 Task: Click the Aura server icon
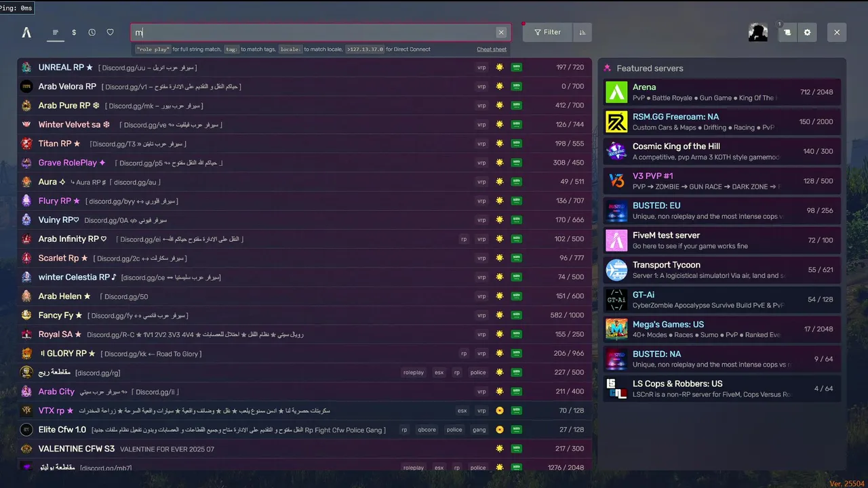[26, 182]
